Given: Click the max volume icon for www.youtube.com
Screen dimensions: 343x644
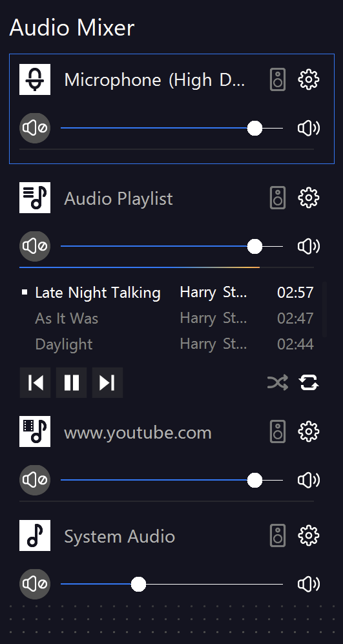Looking at the screenshot, I should tap(309, 480).
